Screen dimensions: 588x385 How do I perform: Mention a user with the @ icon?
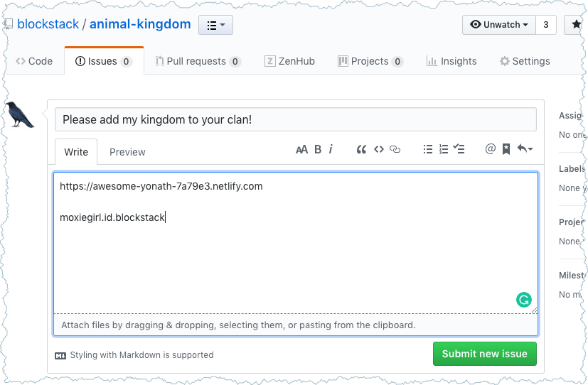pos(490,149)
